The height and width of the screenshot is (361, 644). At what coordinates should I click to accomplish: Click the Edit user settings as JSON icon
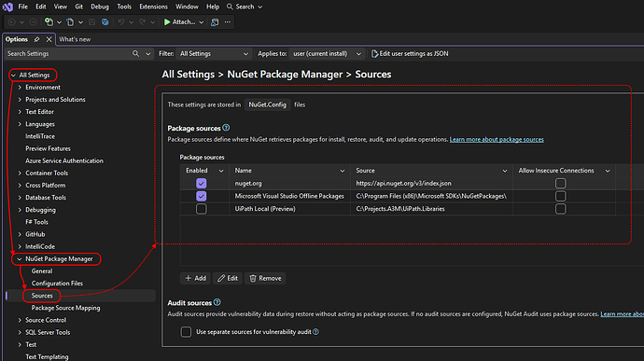point(374,54)
